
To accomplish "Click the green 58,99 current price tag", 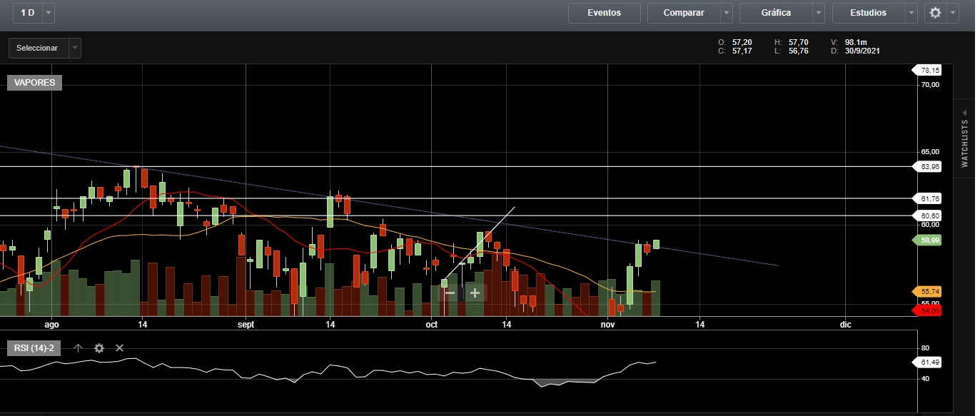I will [x=930, y=241].
